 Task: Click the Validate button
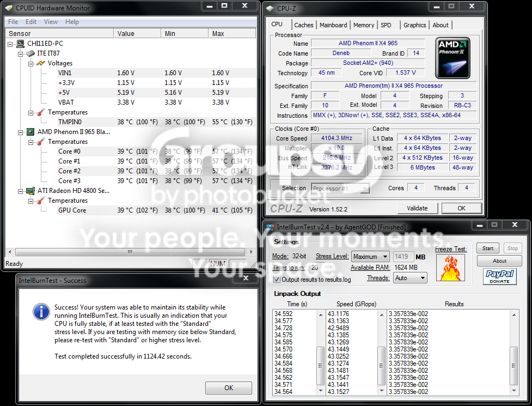pyautogui.click(x=417, y=208)
